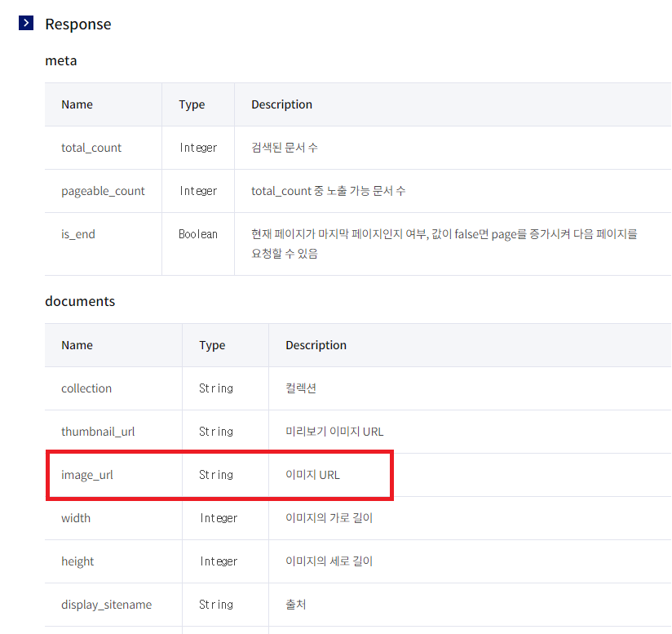Screen dimensions: 672x634
Task: Click is_end description about last page
Action: click(444, 244)
